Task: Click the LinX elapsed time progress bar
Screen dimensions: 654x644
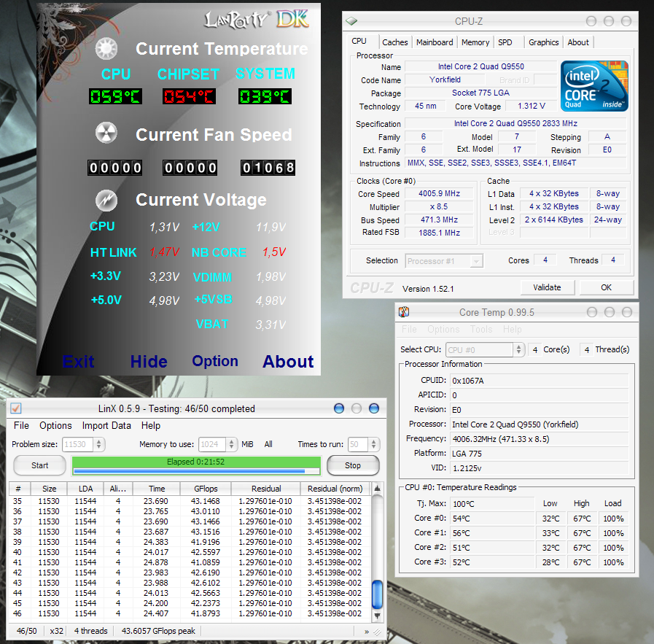Action: [196, 466]
